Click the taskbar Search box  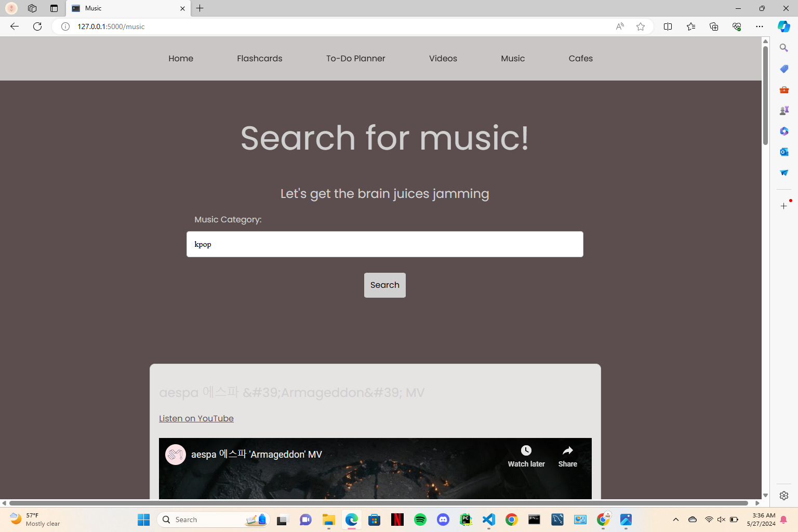(x=214, y=520)
